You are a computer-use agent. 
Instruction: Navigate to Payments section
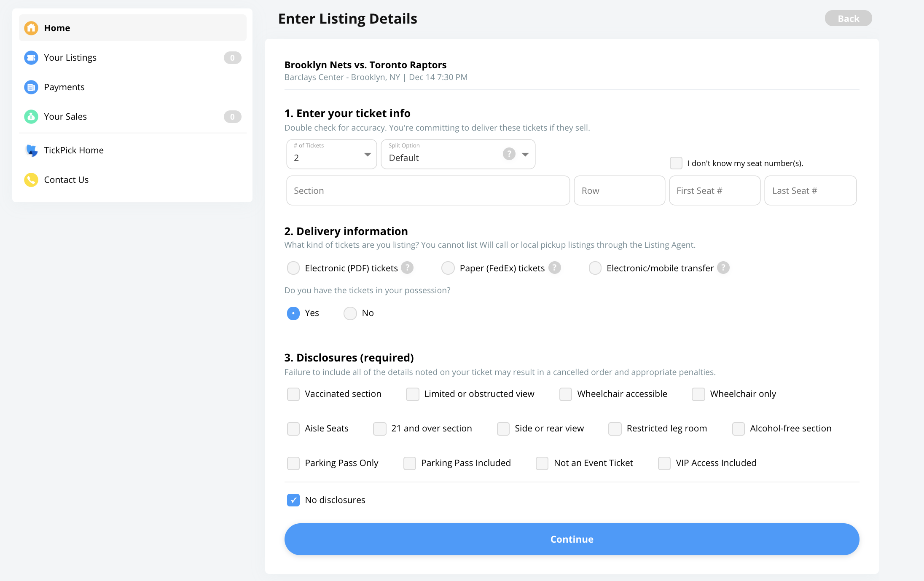(64, 86)
